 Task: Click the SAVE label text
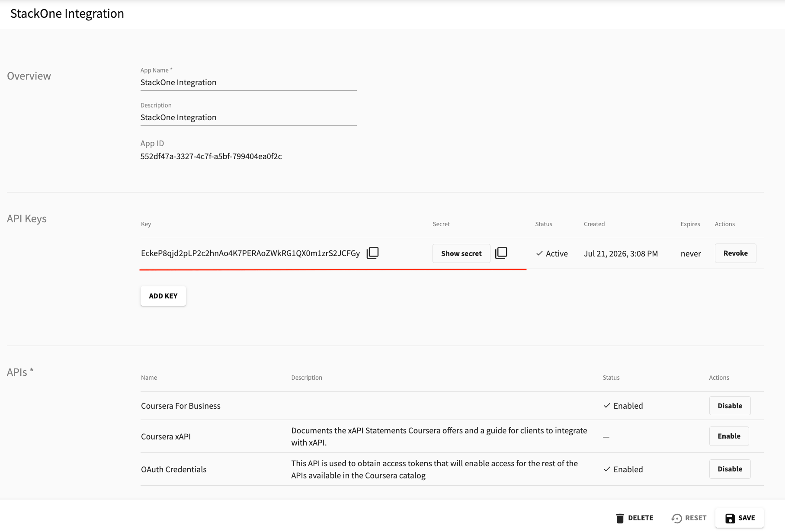tap(747, 518)
